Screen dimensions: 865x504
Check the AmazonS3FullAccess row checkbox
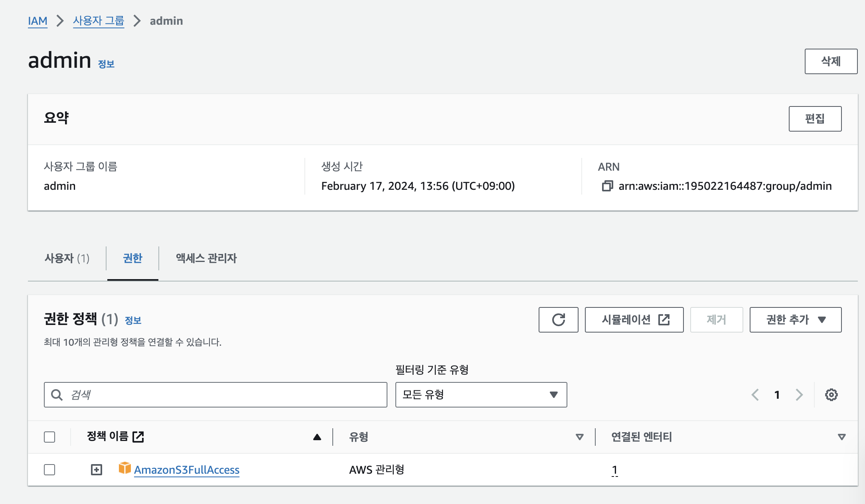[49, 469]
